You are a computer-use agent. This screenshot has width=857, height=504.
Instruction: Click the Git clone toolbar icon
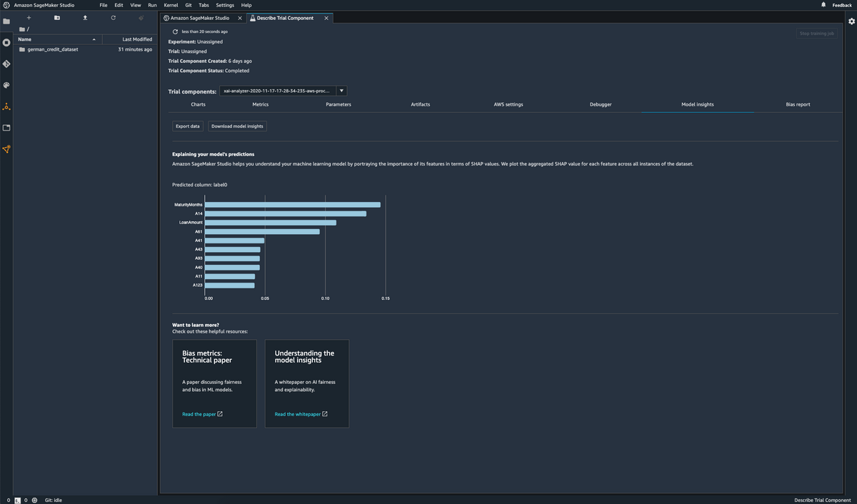(x=141, y=17)
